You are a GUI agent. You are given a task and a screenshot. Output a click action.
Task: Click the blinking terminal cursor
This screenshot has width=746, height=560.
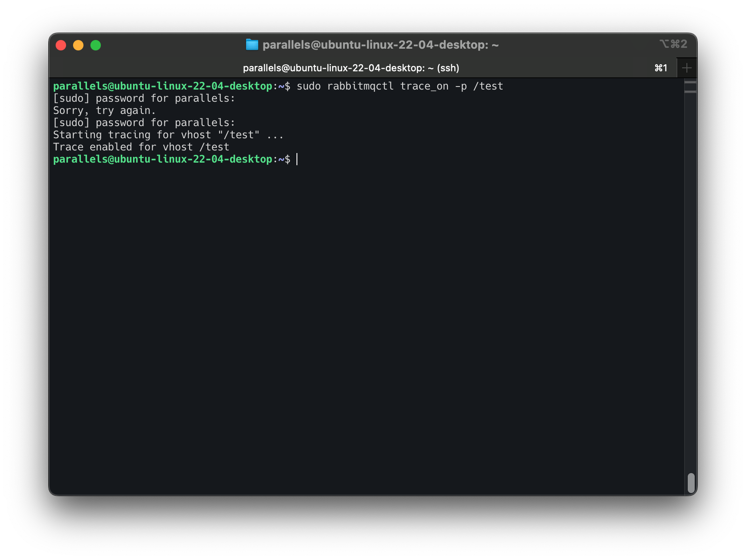297,159
